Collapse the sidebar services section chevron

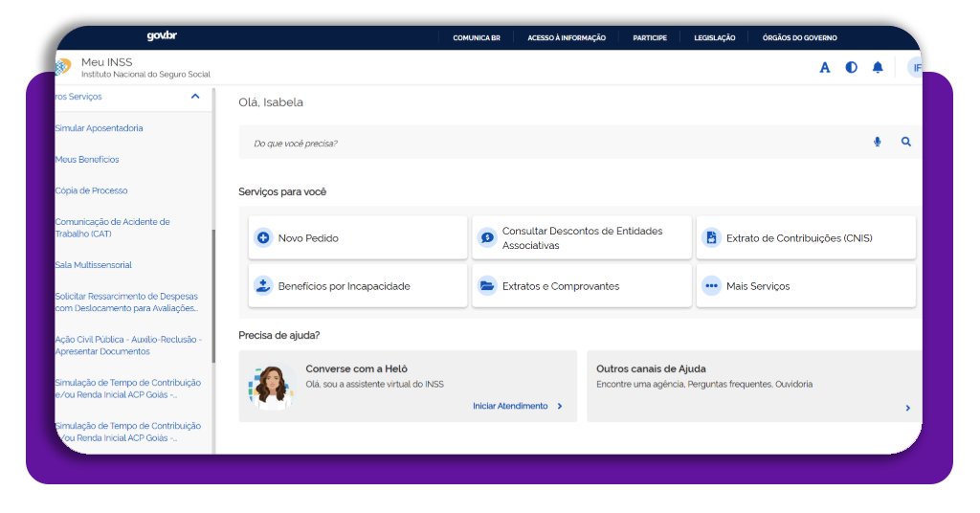(x=195, y=97)
